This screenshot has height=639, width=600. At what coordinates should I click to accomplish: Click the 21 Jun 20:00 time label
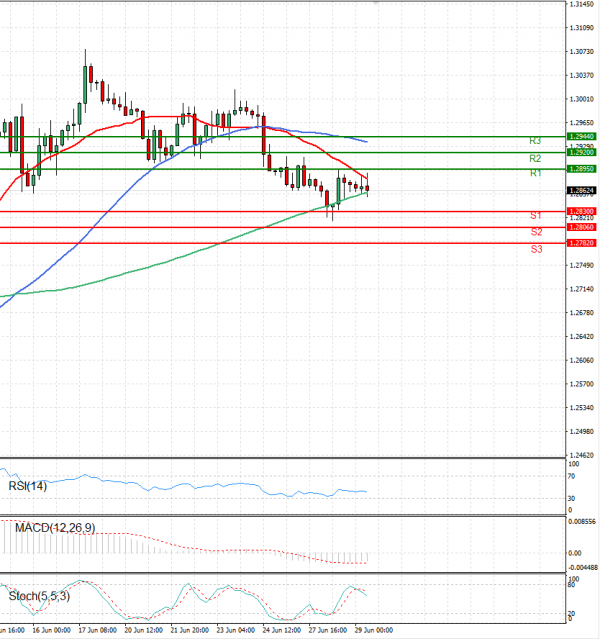click(190, 630)
